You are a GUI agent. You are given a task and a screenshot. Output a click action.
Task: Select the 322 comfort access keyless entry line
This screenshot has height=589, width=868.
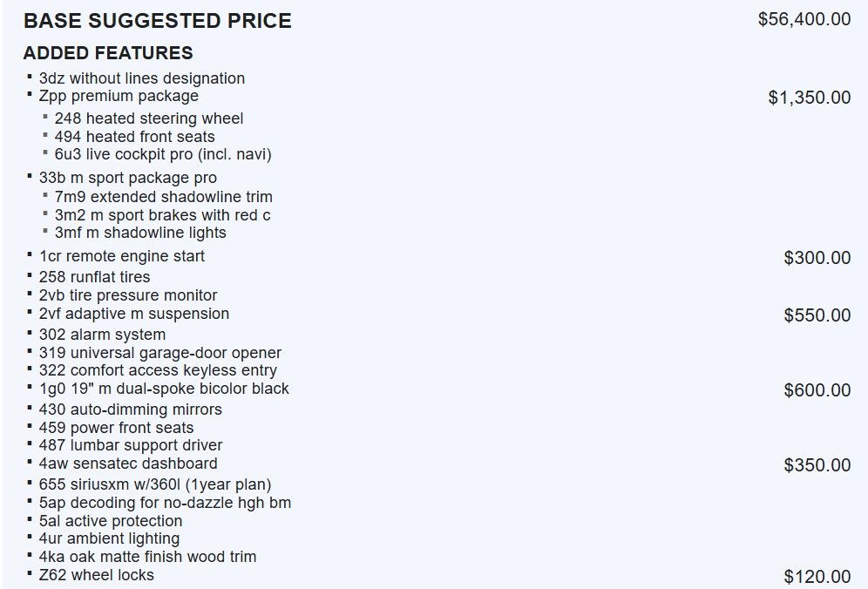pos(158,371)
